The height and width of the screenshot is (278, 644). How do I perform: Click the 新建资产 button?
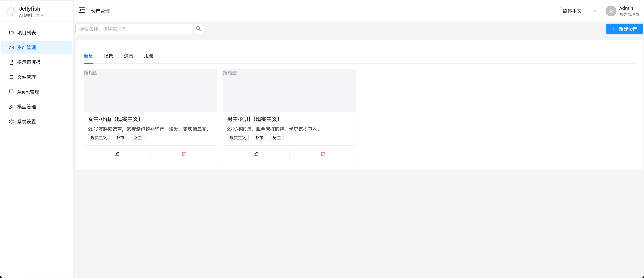click(624, 29)
